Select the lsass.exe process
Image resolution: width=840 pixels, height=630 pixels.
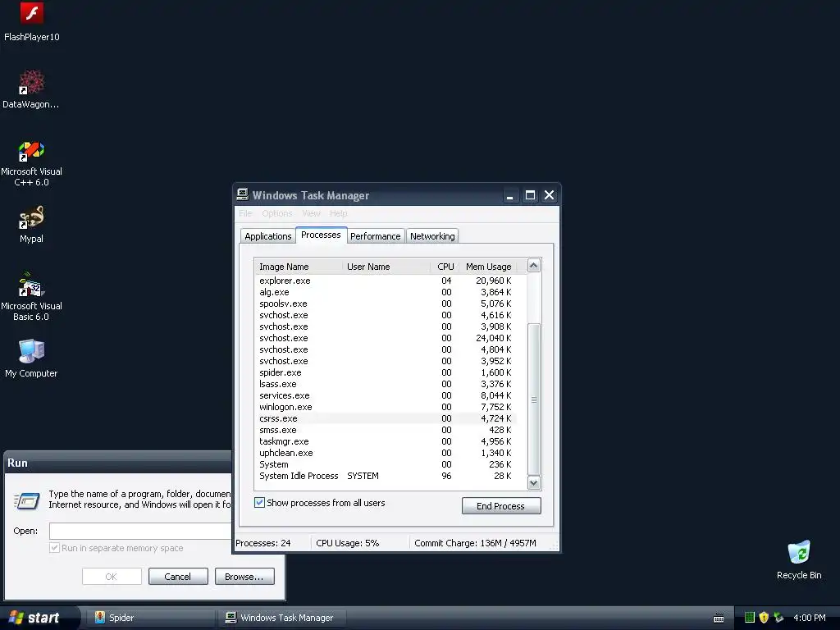[386, 384]
